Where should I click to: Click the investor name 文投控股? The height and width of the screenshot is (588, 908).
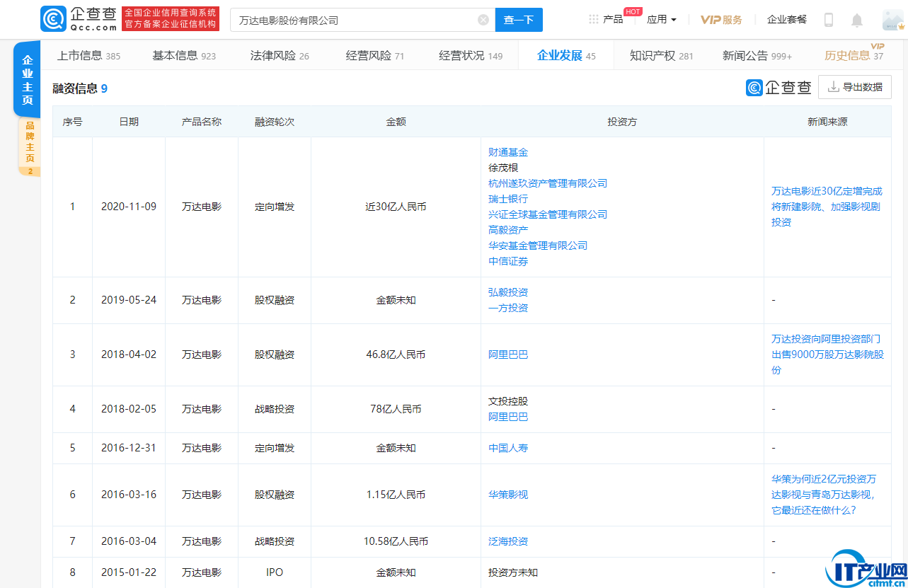pos(508,401)
